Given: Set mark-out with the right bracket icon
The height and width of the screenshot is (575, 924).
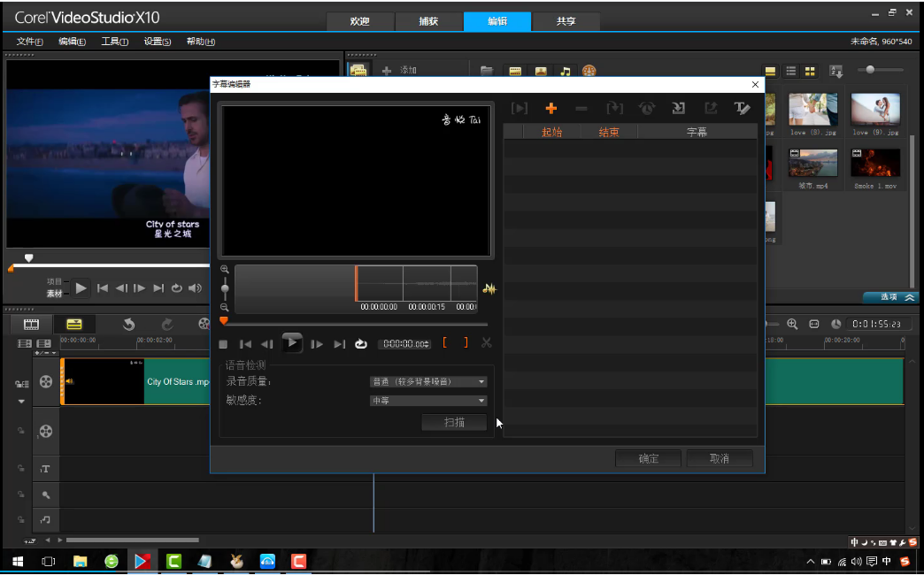Looking at the screenshot, I should click(x=466, y=343).
